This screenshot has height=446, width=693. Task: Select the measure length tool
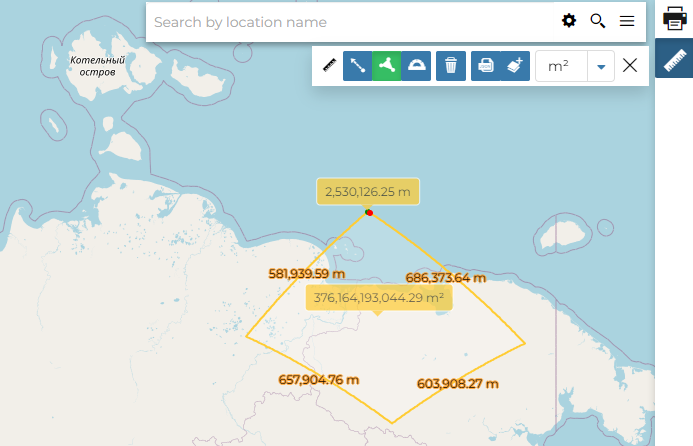[358, 66]
